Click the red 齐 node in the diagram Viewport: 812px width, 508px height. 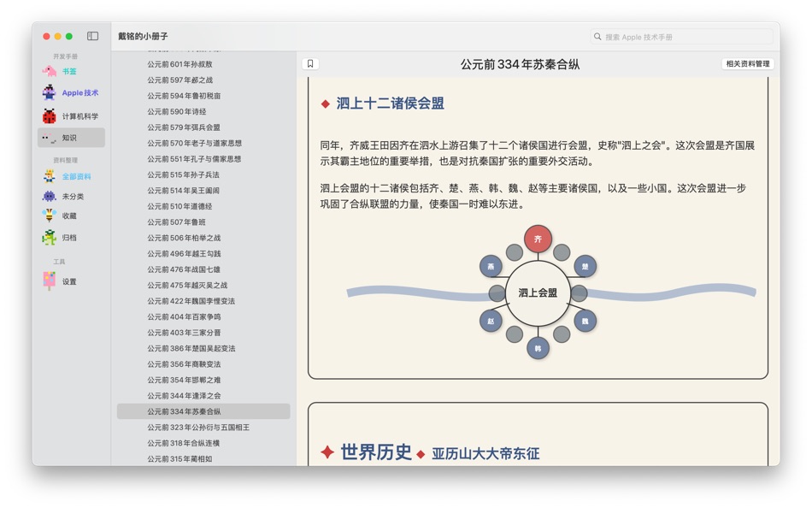(x=538, y=240)
